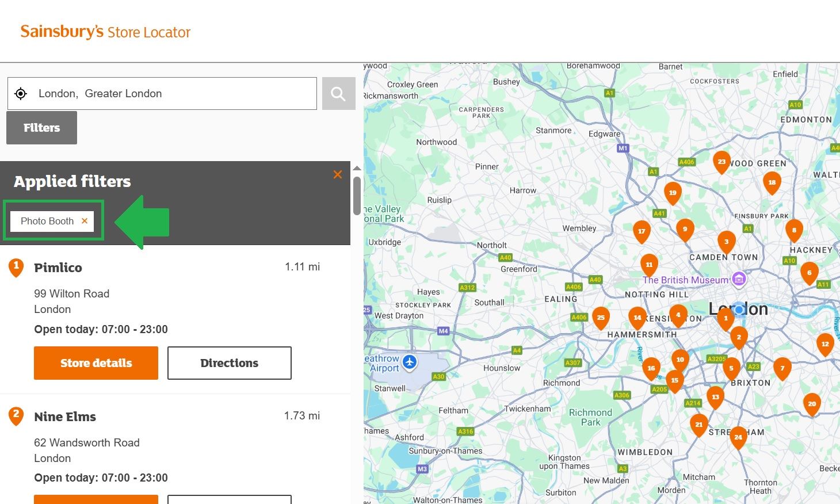840x504 pixels.
Task: Open Store details for the Pimlico store
Action: click(96, 363)
